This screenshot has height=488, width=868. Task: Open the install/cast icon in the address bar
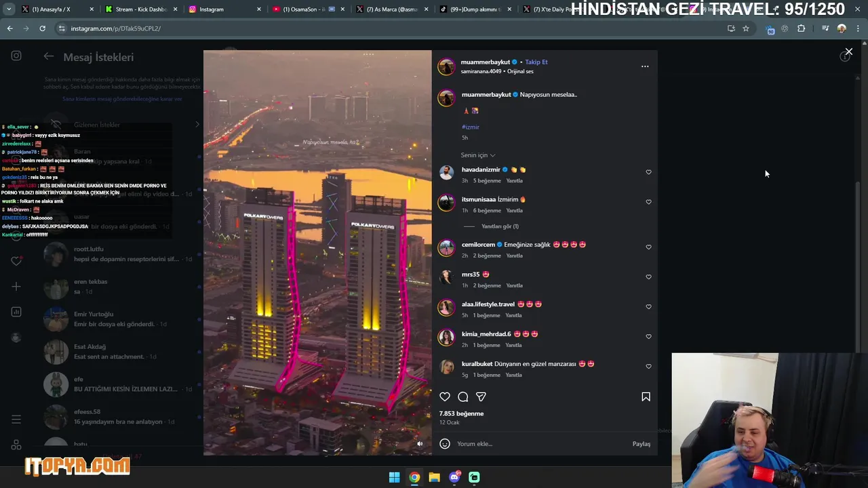coord(731,28)
